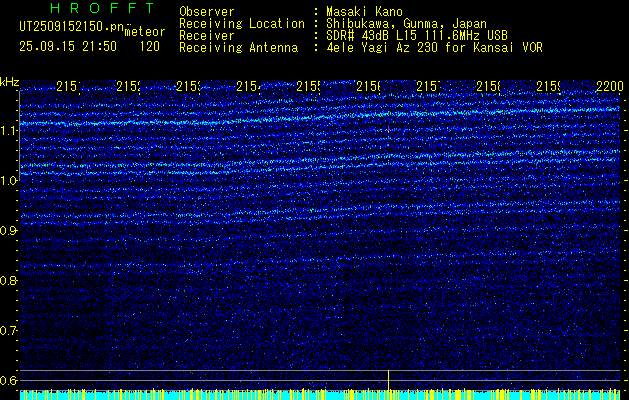The width and height of the screenshot is (629, 400).
Task: Click the 0.8 kHz frequency label
Action: click(9, 280)
